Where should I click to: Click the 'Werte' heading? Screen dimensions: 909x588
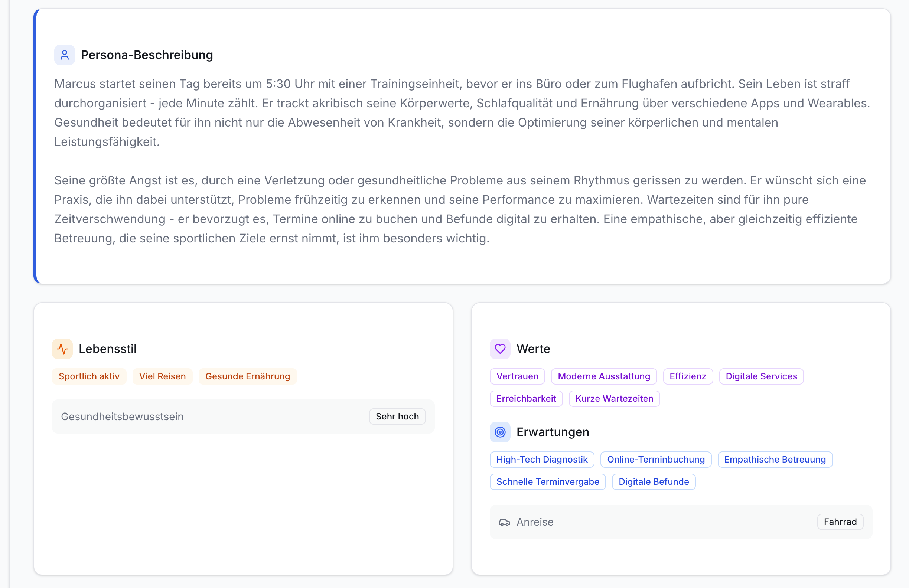533,349
